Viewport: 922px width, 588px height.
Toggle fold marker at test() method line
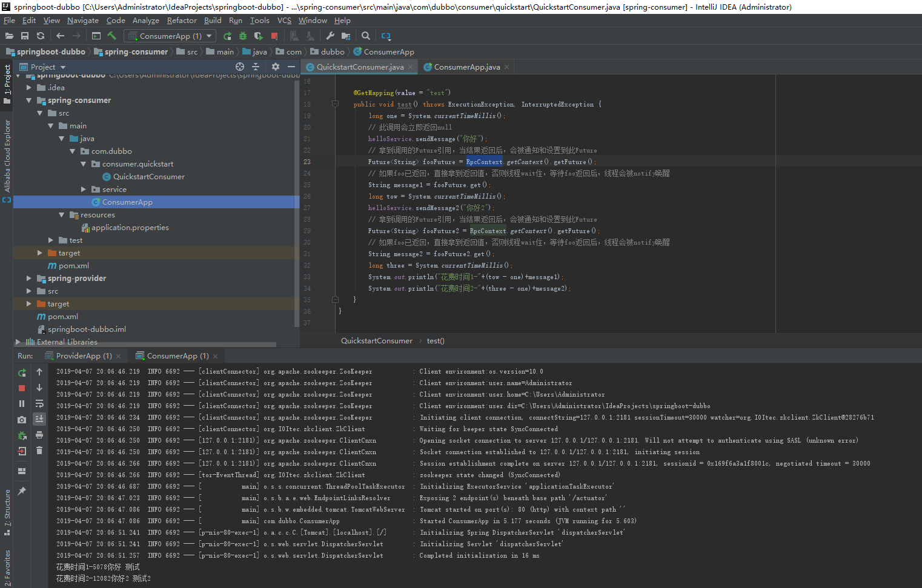pos(335,104)
